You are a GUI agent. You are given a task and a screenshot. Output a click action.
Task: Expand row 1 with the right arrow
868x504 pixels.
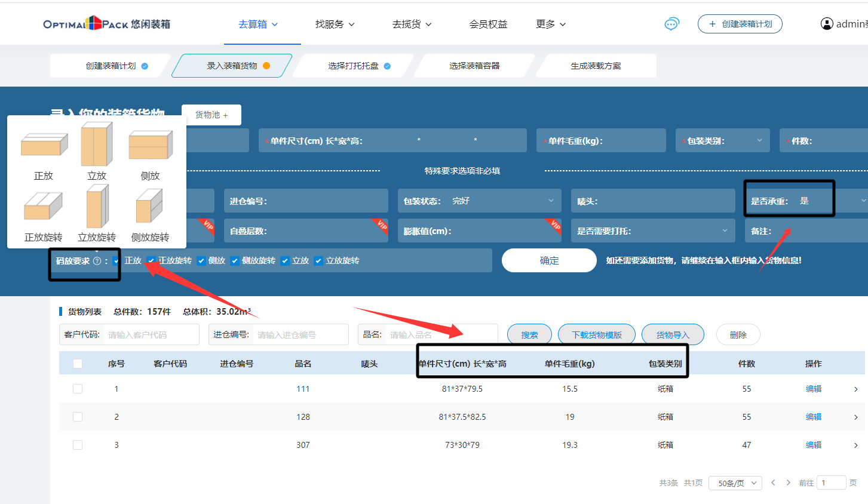pos(855,389)
